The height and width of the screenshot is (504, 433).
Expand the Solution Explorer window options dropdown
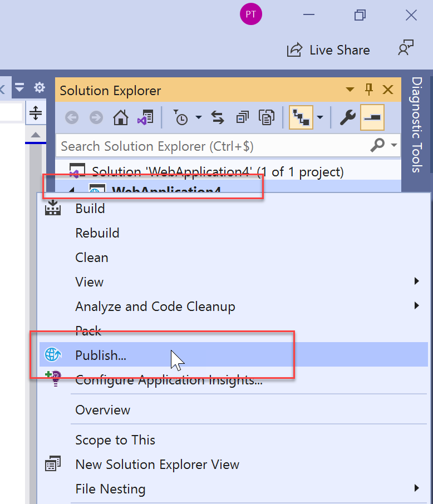pos(350,90)
